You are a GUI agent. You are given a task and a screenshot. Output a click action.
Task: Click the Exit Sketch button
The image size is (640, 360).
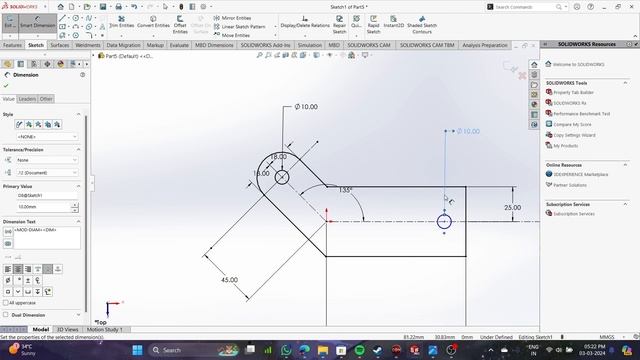click(10, 22)
